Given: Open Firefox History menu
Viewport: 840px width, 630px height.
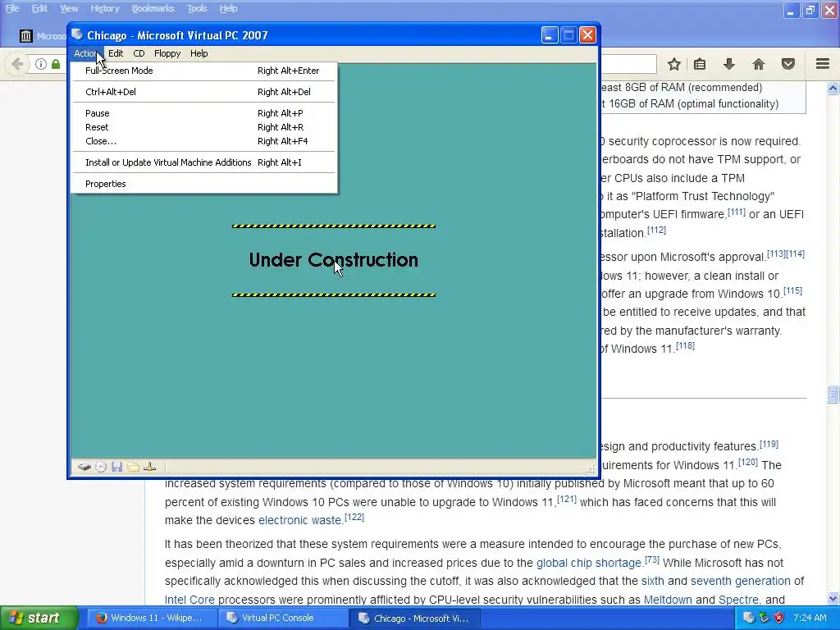Looking at the screenshot, I should tap(104, 8).
